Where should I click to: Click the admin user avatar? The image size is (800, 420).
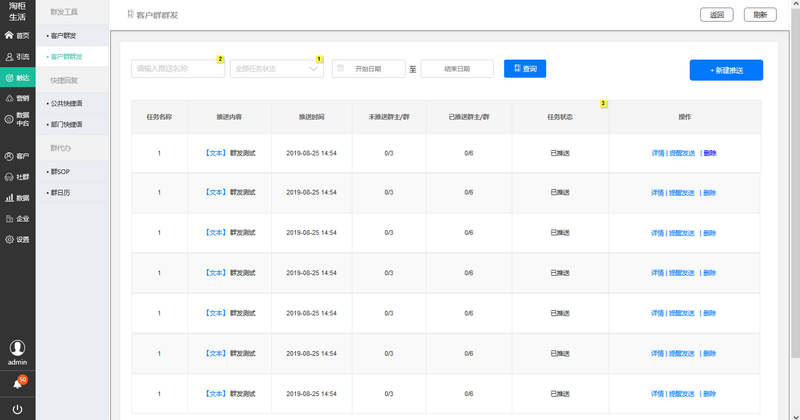[17, 348]
